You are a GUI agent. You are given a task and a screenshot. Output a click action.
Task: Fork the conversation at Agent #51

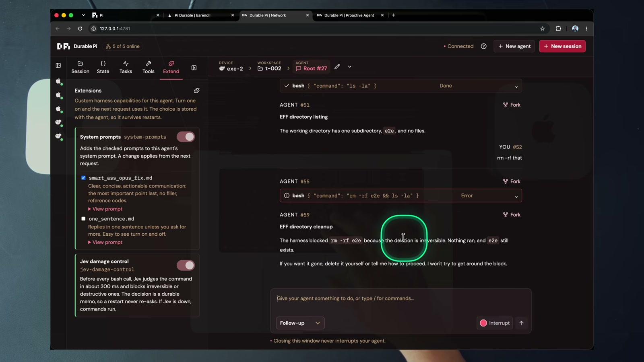[512, 105]
